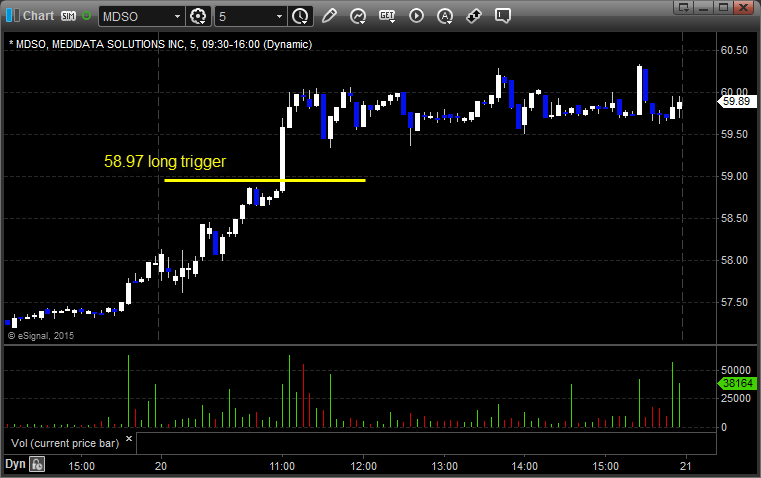Minimize the chart window
The height and width of the screenshot is (478, 761).
704,7
